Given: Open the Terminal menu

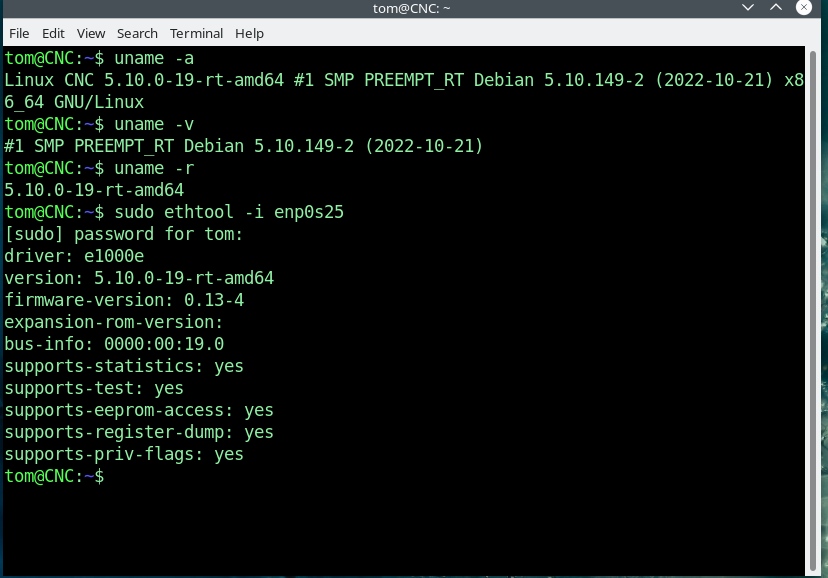Looking at the screenshot, I should click(x=196, y=33).
